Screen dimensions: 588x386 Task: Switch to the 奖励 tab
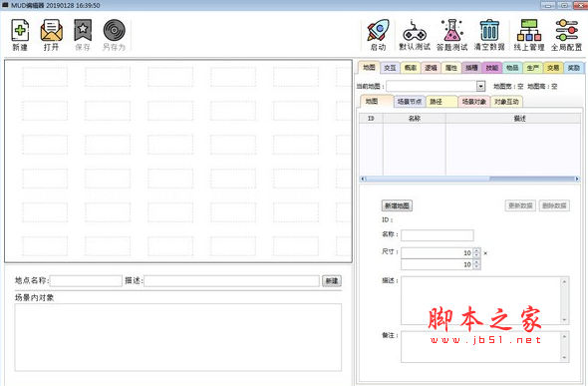(x=573, y=68)
